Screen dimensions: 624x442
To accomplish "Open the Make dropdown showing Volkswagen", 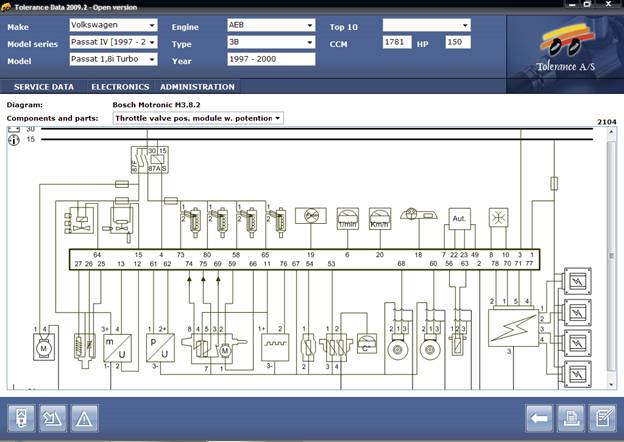I will [113, 25].
